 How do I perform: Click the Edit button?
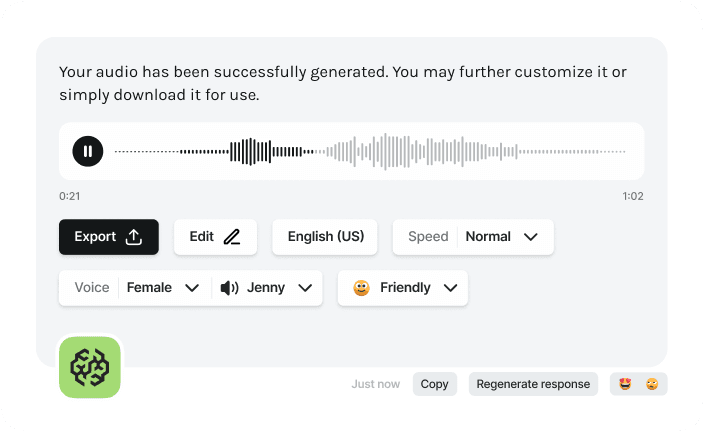tap(215, 237)
